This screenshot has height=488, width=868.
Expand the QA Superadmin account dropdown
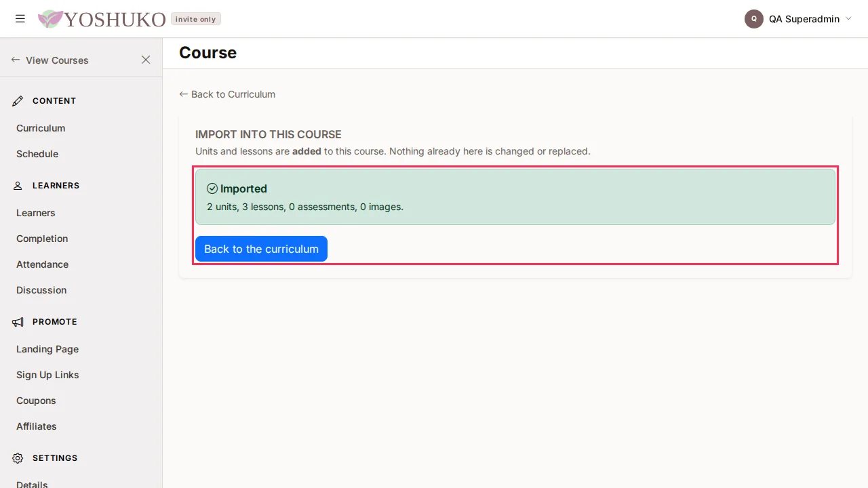coord(848,19)
